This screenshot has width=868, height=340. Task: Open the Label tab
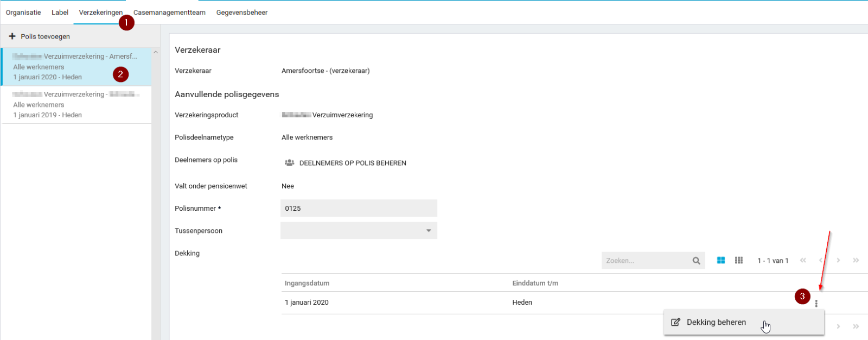pos(60,12)
